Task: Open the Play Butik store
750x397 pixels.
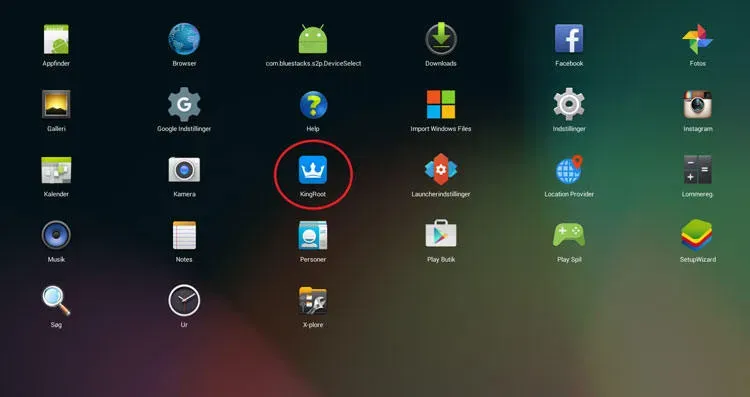Action: tap(441, 234)
